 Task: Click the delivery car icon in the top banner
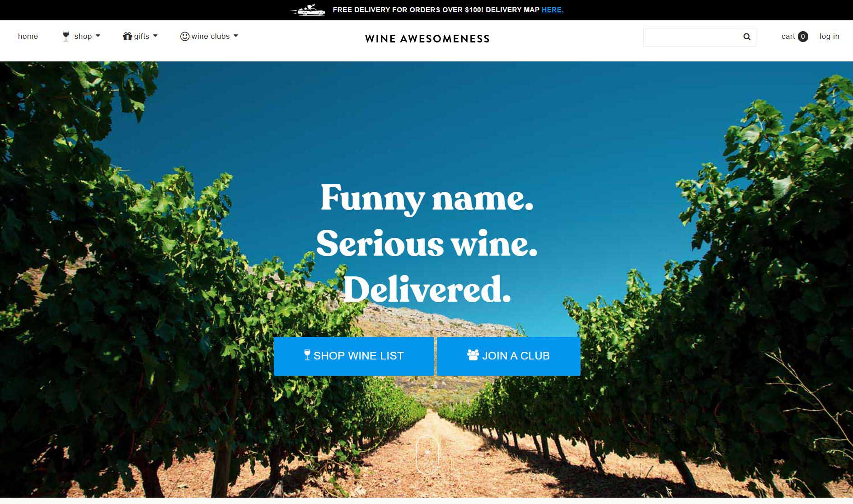308,10
